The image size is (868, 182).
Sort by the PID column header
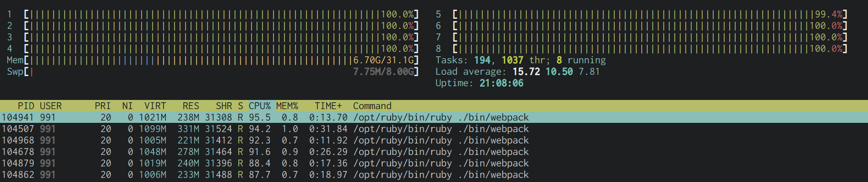coord(26,106)
